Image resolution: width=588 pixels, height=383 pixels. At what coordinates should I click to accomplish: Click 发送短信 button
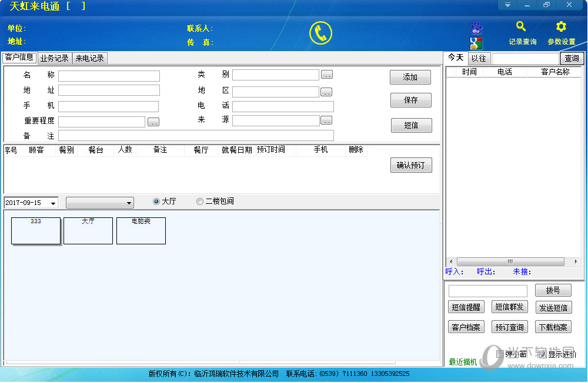tap(553, 308)
